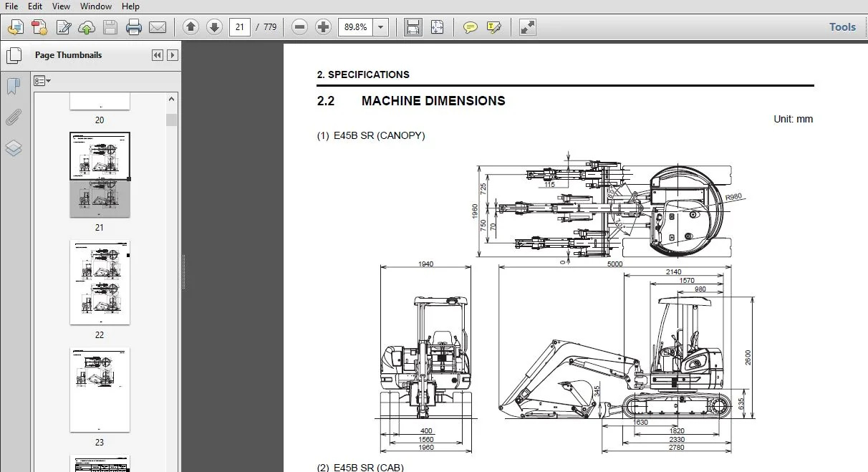Open the Layers panel icon
This screenshot has width=868, height=472.
pos(14,148)
